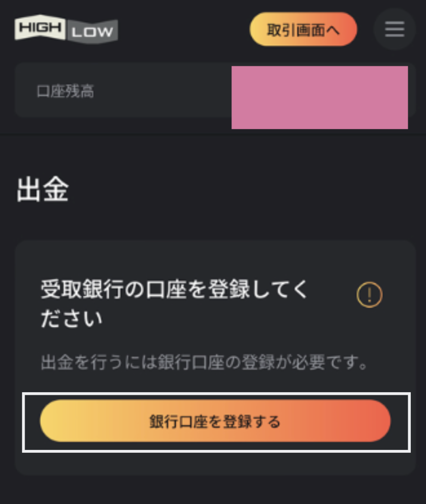Click the orange exclamation warning icon
This screenshot has width=426, height=504.
(x=369, y=295)
